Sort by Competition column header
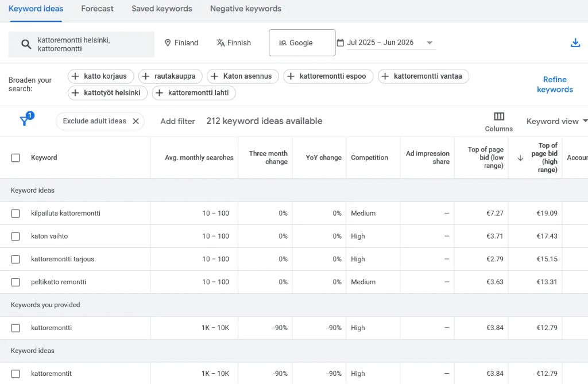The height and width of the screenshot is (384, 588). click(369, 157)
